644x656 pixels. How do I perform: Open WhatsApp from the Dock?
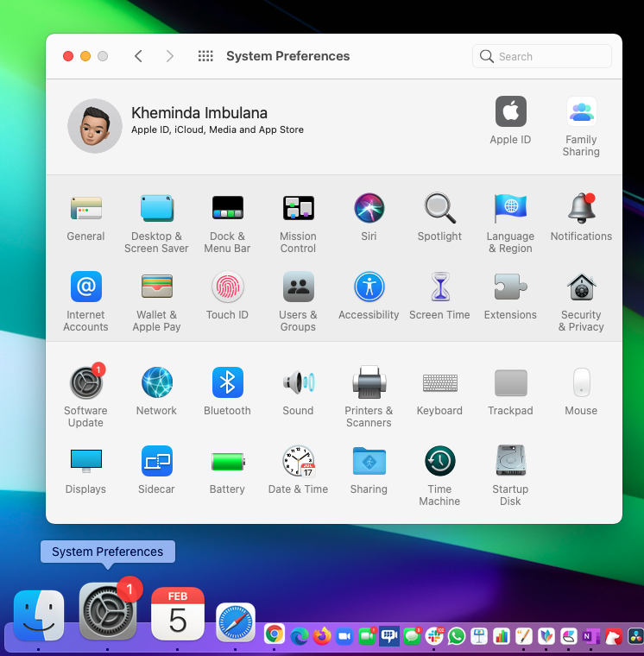click(457, 636)
